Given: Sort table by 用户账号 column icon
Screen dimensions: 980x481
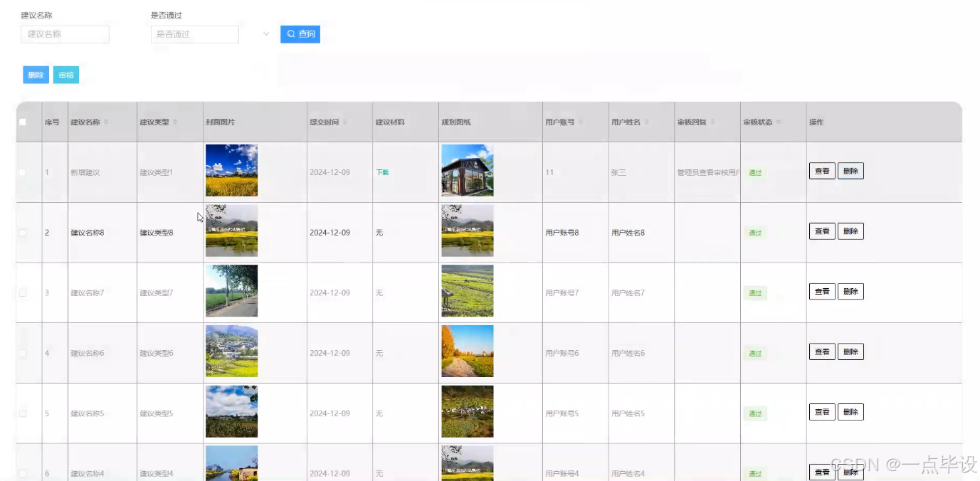Looking at the screenshot, I should (x=581, y=122).
